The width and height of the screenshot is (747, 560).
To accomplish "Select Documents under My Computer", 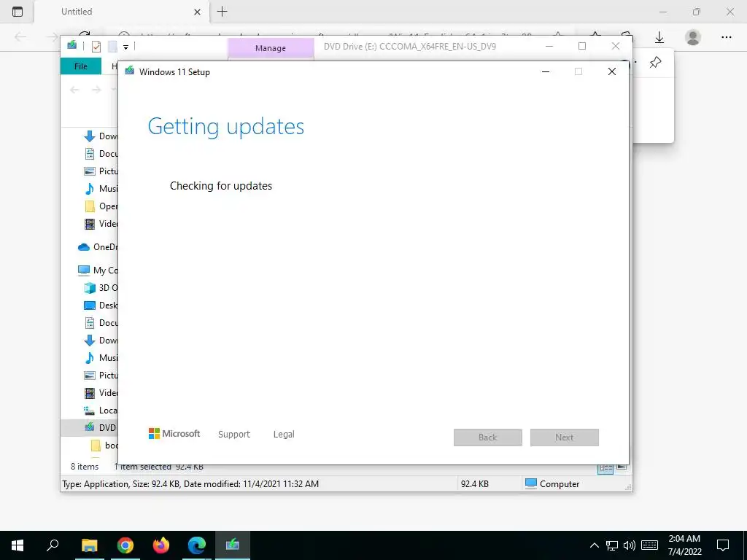I will click(x=101, y=323).
